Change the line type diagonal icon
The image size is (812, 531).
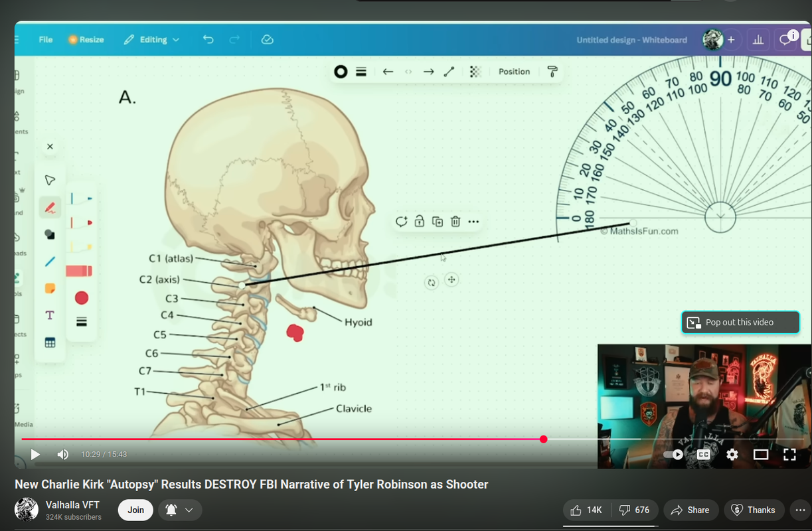click(x=449, y=72)
